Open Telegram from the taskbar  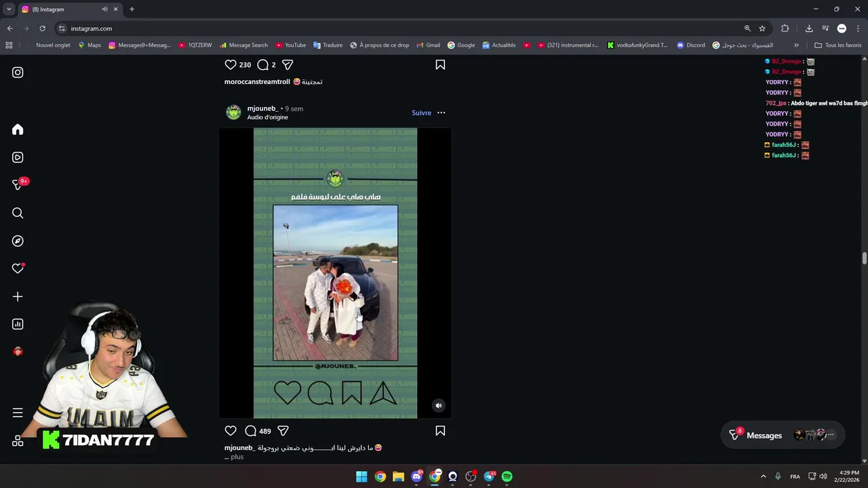[489, 476]
